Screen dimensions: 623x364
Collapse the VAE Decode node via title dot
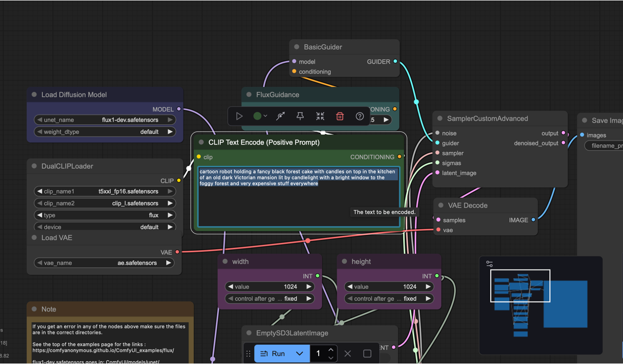pos(441,205)
